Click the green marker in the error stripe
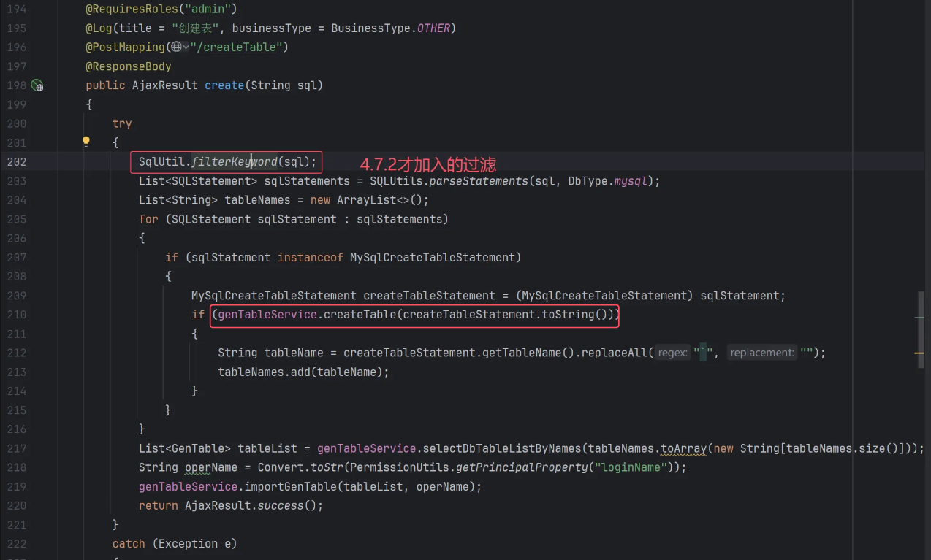The image size is (931, 560). [919, 318]
